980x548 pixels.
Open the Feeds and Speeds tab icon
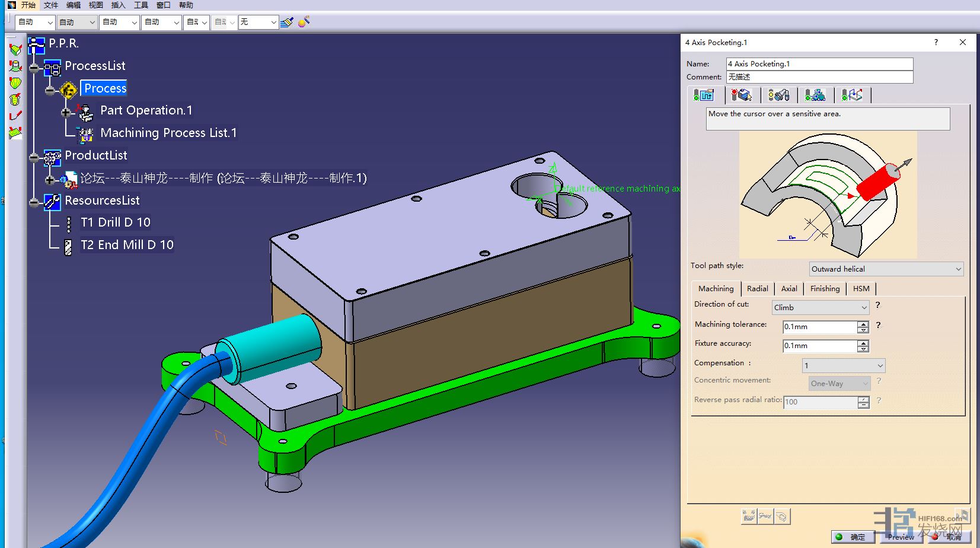coord(815,95)
